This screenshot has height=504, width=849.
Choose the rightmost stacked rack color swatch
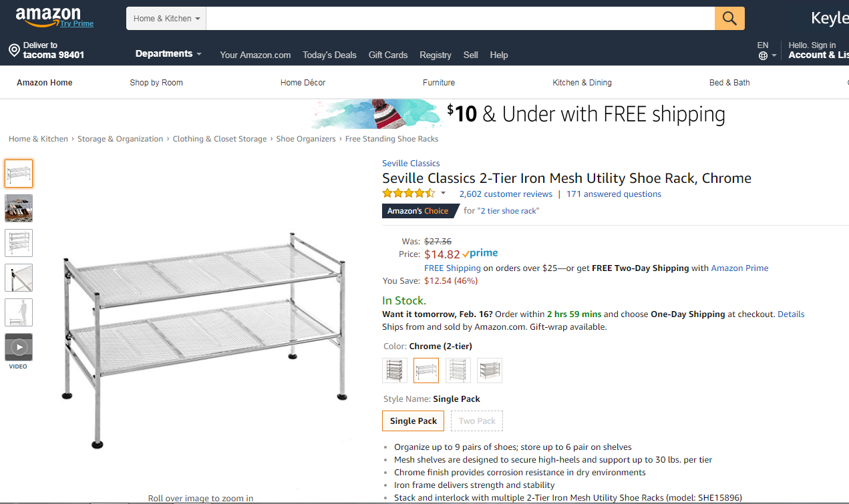(490, 370)
